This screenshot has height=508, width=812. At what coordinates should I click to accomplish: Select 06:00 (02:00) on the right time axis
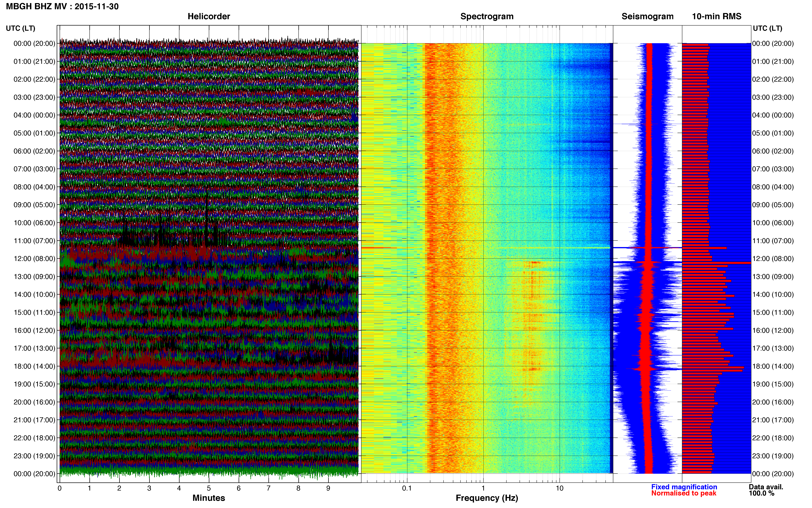(773, 151)
